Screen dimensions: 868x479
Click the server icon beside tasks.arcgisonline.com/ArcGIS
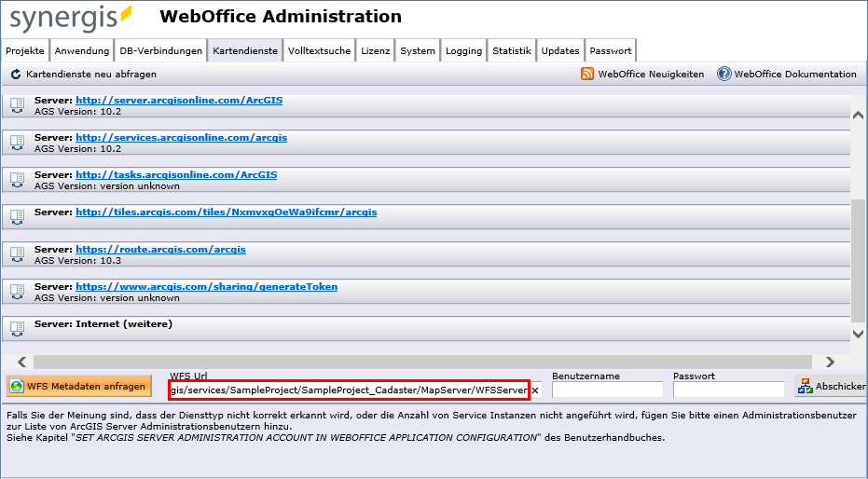(x=17, y=180)
